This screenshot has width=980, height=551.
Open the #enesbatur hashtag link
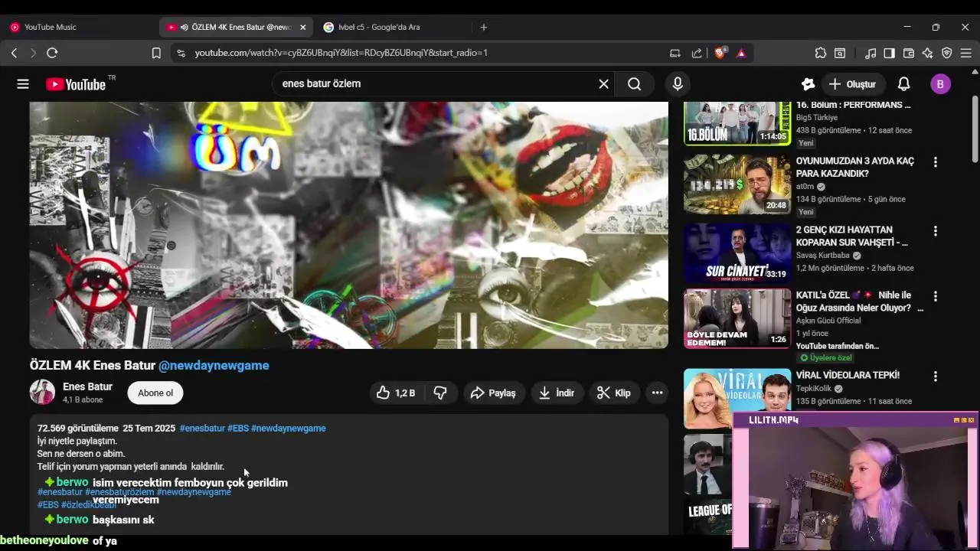(x=202, y=428)
